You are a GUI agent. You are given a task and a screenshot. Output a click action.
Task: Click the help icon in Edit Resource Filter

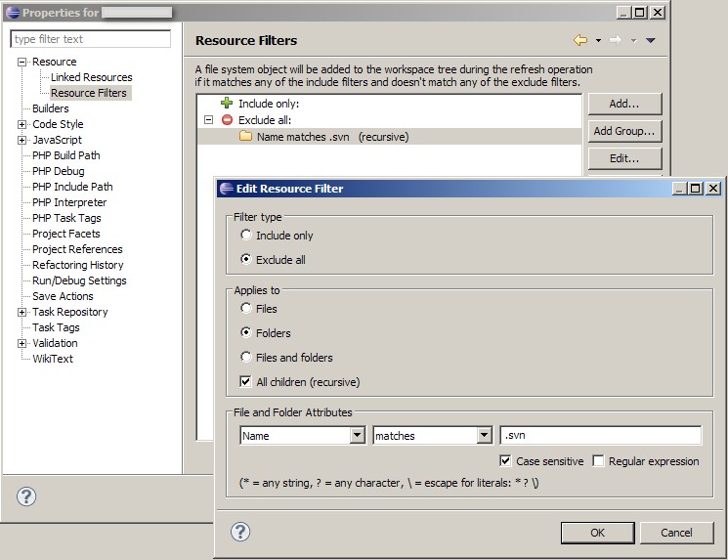point(239,532)
